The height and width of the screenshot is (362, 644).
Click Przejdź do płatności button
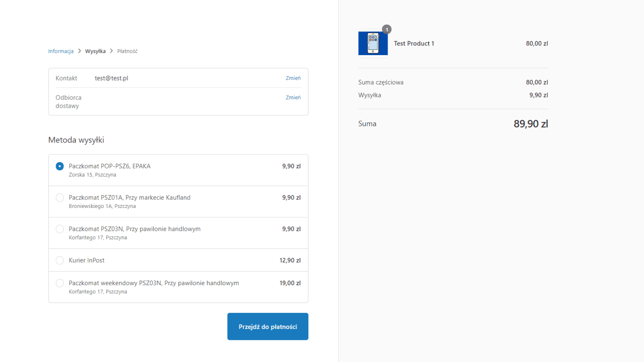[268, 326]
